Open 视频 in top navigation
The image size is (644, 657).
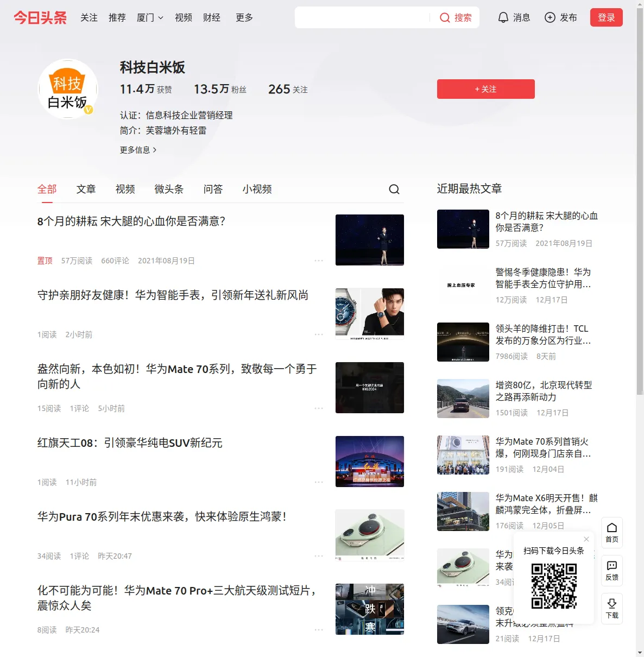coord(184,17)
